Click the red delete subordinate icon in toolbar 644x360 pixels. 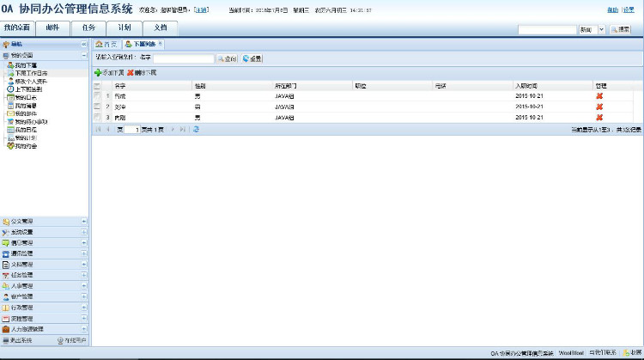(x=131, y=73)
